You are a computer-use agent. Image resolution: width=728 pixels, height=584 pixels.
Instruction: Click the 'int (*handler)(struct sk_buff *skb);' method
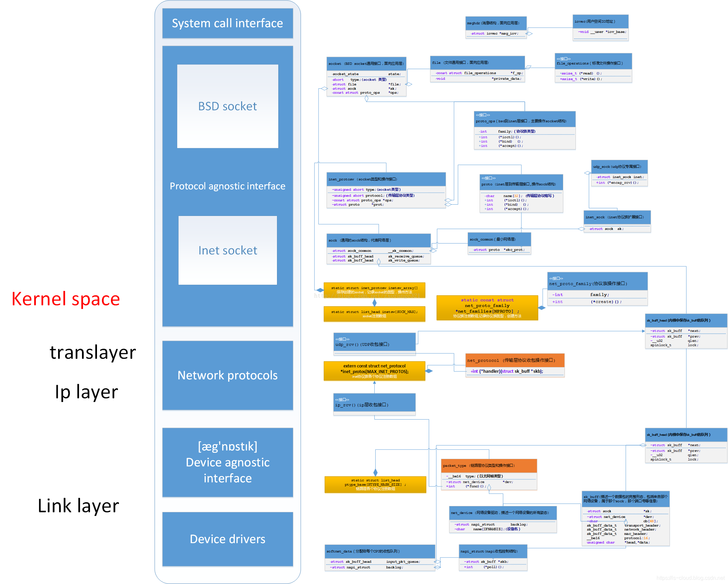click(x=507, y=371)
